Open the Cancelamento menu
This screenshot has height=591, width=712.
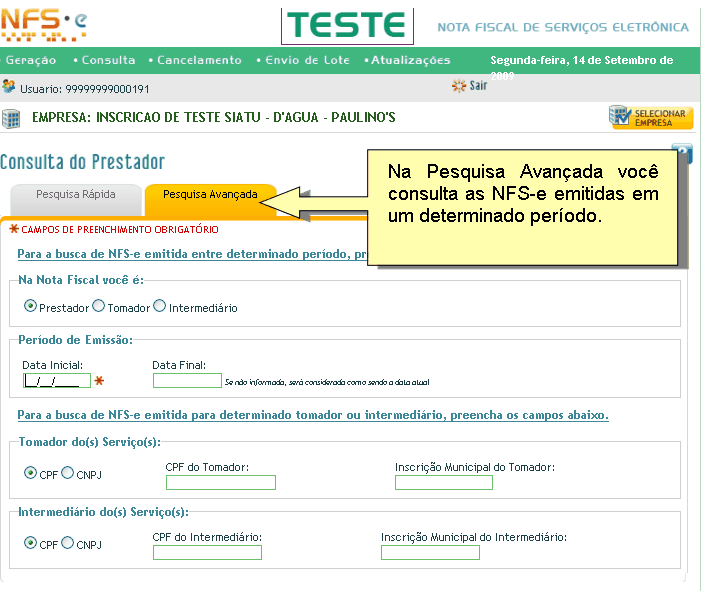click(199, 60)
